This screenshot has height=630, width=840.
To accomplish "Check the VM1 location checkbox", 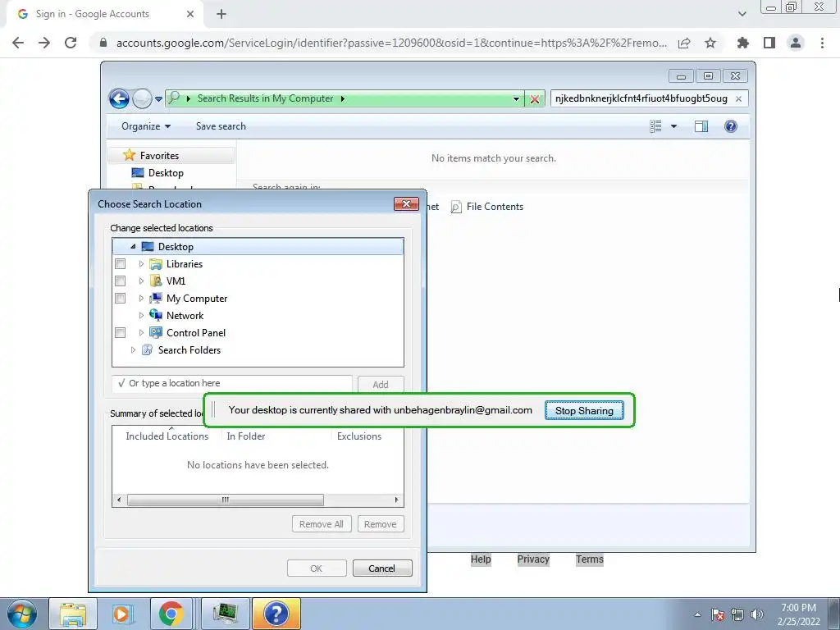I will pyautogui.click(x=121, y=281).
